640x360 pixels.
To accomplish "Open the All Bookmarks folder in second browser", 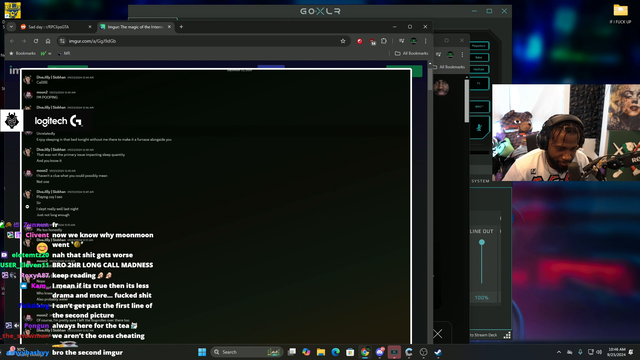I will click(449, 67).
